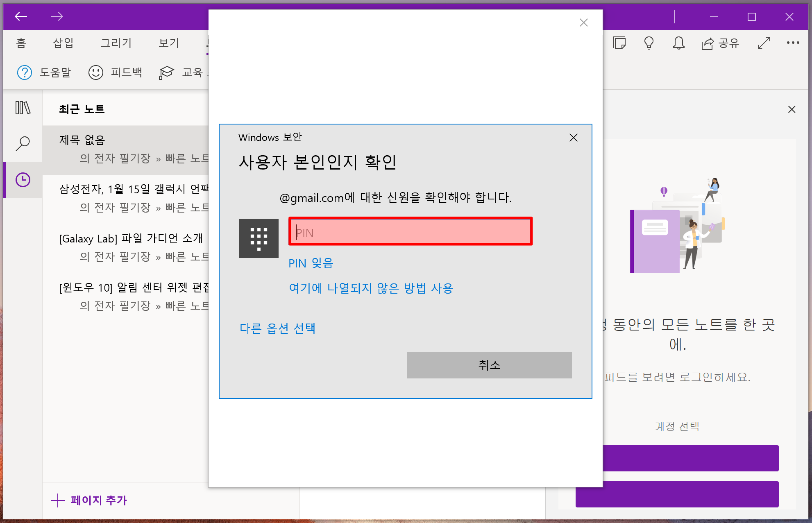The width and height of the screenshot is (812, 523).
Task: Click the 공유 share button
Action: (x=720, y=43)
